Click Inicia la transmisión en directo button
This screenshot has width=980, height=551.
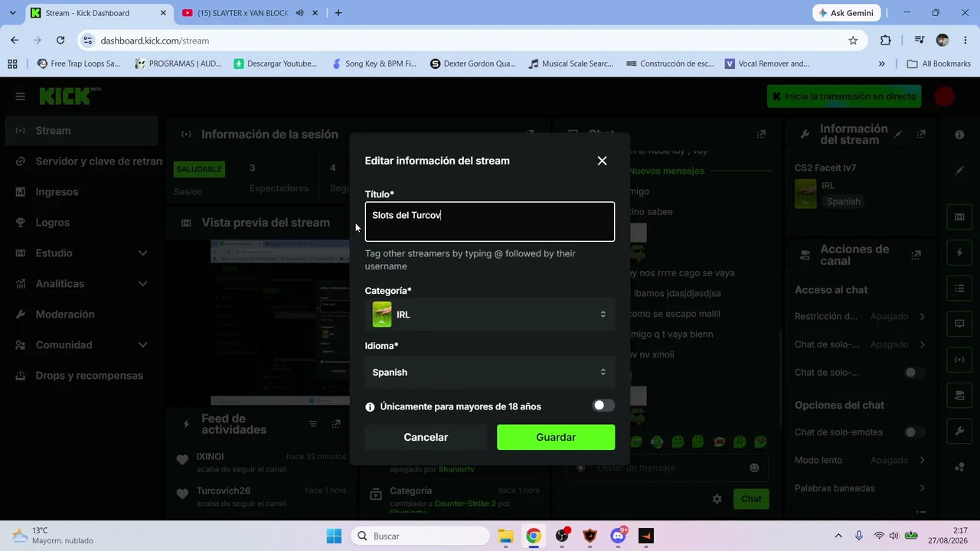[844, 96]
